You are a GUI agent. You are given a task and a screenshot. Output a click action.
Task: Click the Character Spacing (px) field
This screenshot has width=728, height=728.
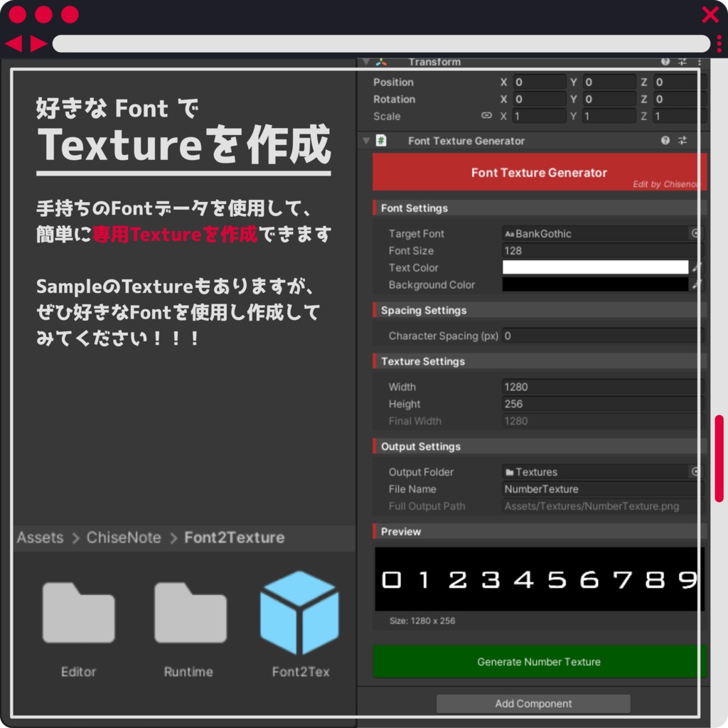(x=602, y=336)
